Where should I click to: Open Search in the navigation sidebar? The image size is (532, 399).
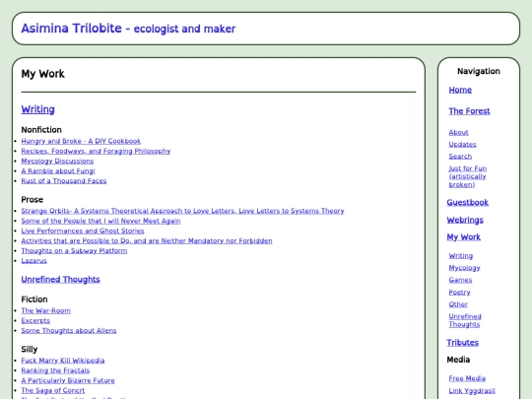(460, 157)
